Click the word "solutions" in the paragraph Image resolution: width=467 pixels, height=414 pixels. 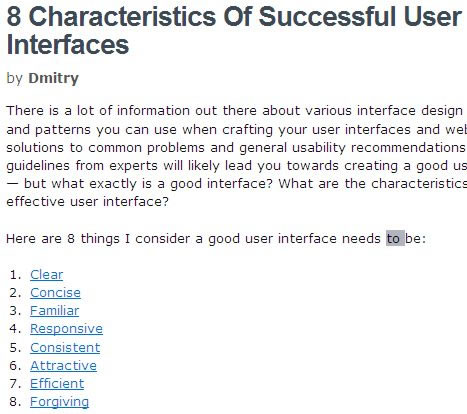coord(35,147)
